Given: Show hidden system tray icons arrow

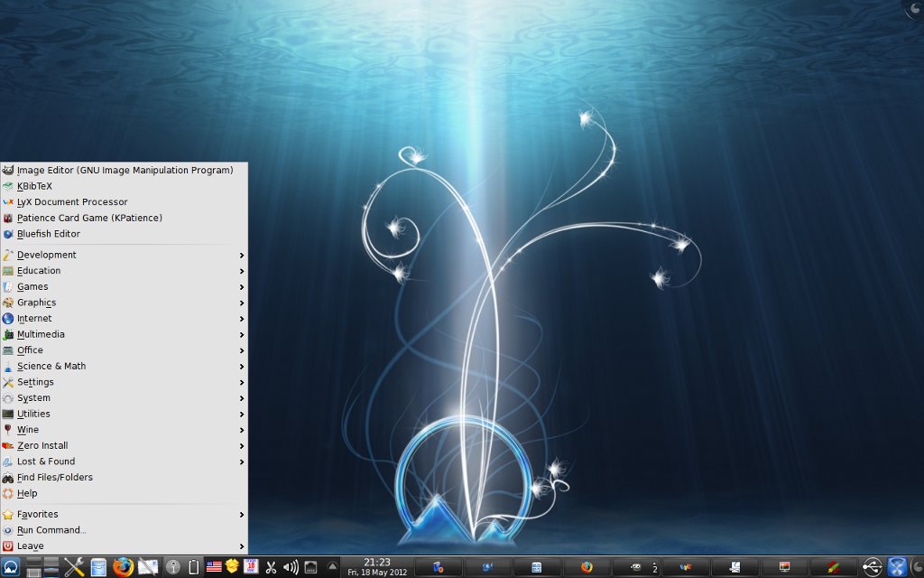Looking at the screenshot, I should (x=332, y=567).
